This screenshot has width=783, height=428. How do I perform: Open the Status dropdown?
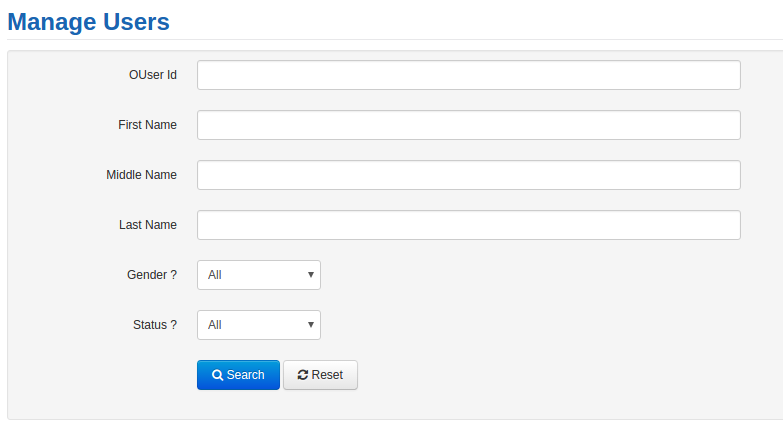[x=259, y=325]
